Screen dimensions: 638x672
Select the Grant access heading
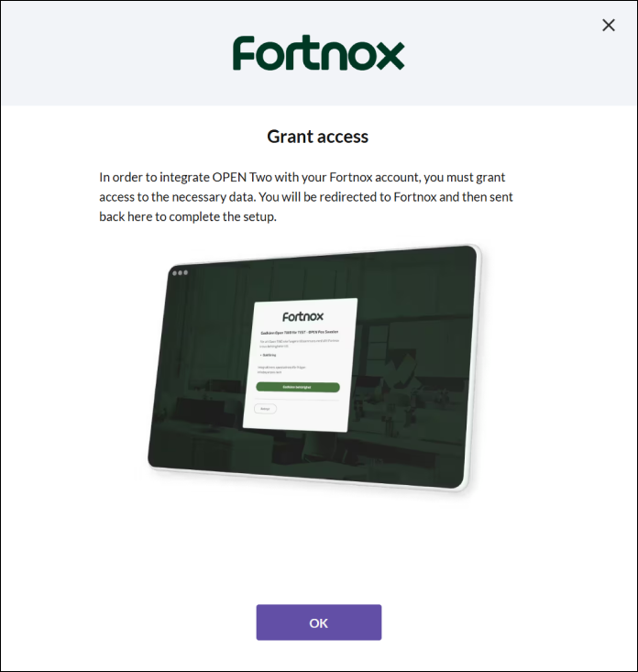pos(317,137)
